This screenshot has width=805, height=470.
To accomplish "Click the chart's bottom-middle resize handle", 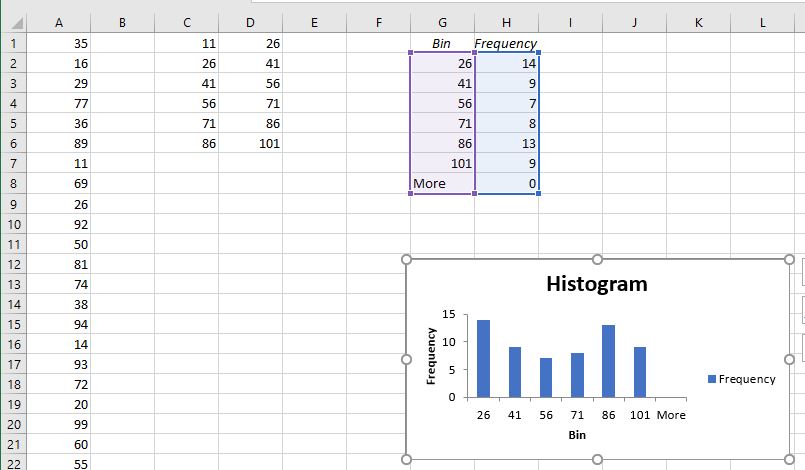I will click(x=597, y=459).
